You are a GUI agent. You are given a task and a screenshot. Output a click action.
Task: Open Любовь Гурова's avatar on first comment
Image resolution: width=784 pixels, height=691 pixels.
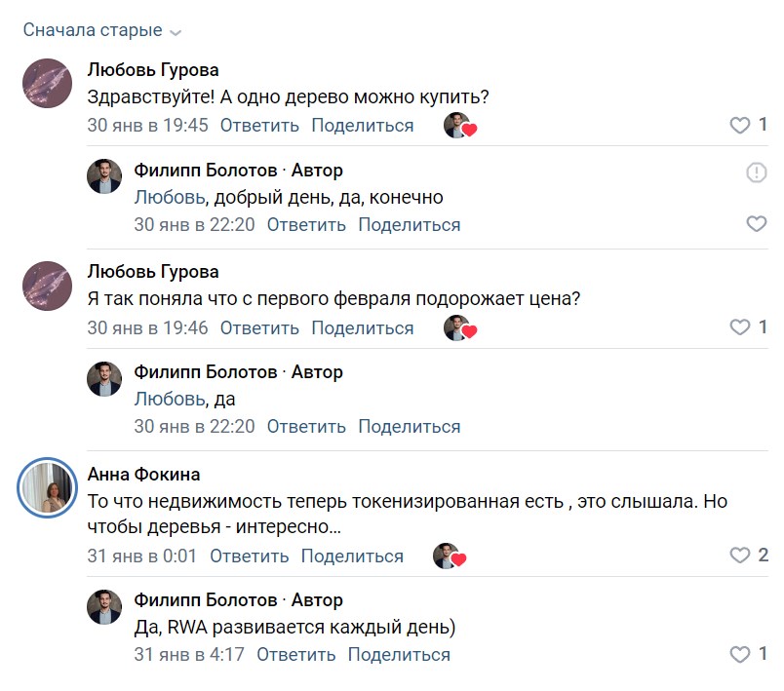(x=47, y=83)
